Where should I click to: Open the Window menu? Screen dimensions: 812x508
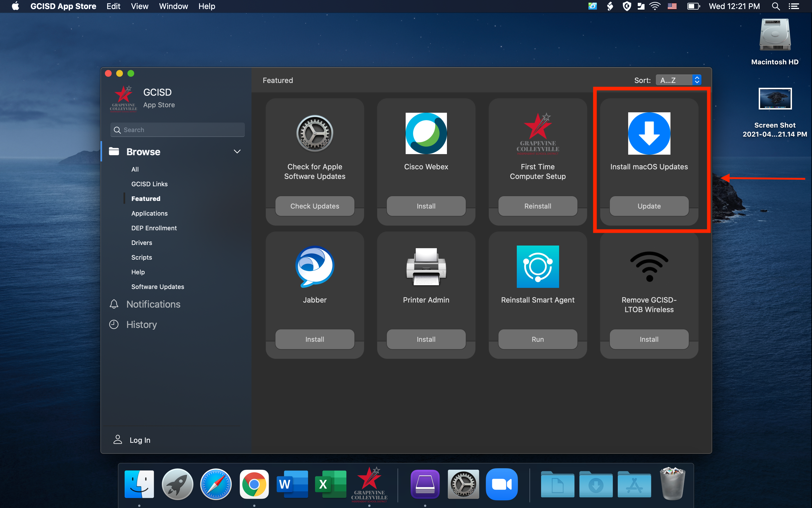coord(173,6)
